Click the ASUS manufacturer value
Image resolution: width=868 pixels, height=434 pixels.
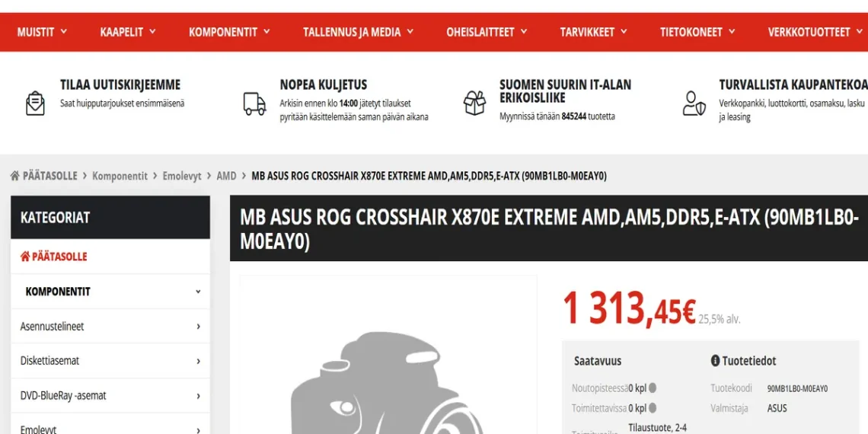(x=777, y=409)
